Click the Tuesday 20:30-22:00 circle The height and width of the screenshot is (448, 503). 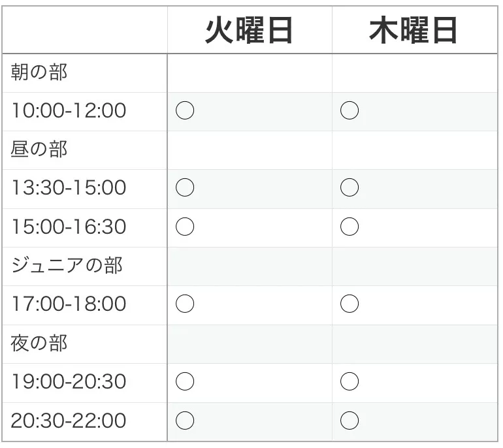(x=185, y=421)
